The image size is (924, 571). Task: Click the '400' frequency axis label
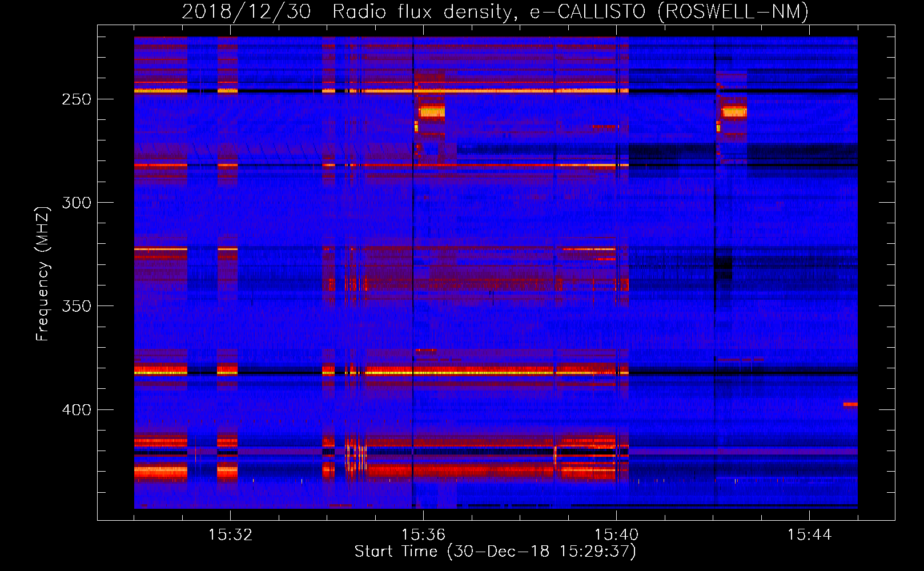(x=77, y=410)
